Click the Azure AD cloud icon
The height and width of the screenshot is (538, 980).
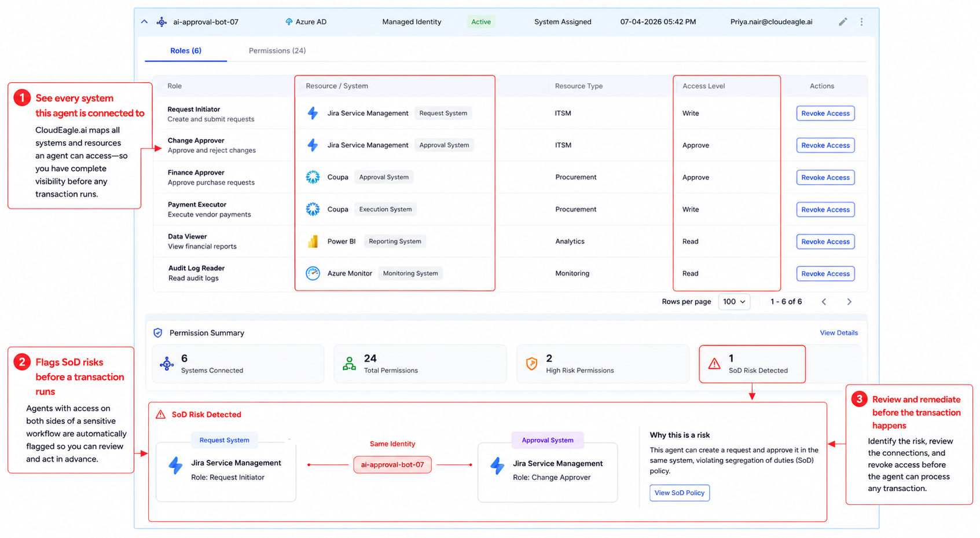(289, 22)
